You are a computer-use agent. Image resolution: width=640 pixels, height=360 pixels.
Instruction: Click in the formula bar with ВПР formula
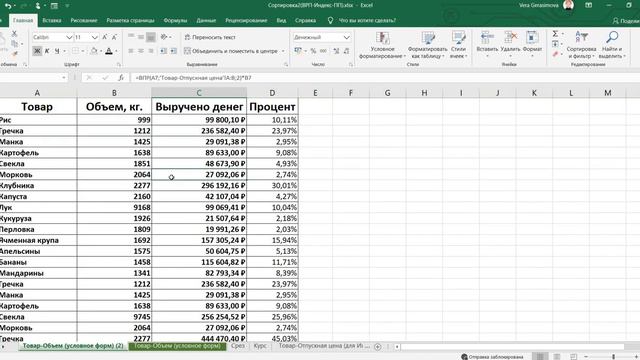384,78
